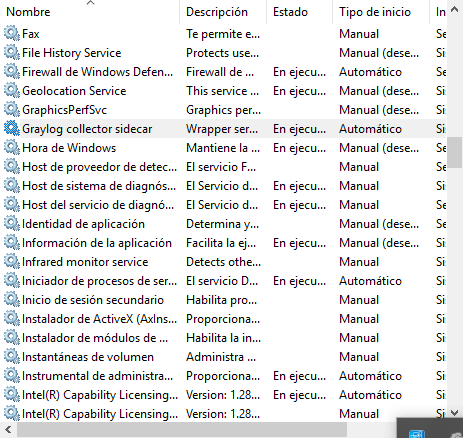Click the gear icon for Hora de Windows

pos(12,148)
